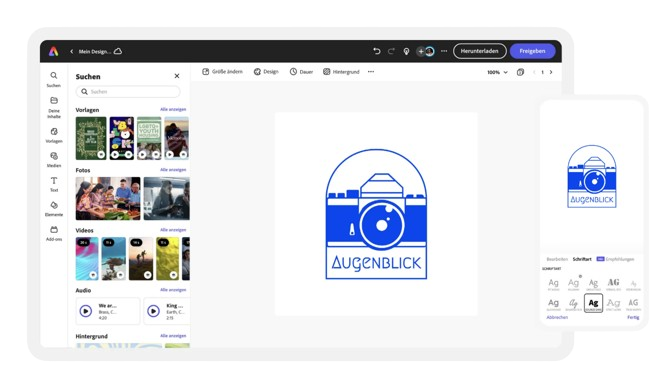Image resolution: width=666 pixels, height=375 pixels.
Task: Go to the previous page arrow
Action: pos(534,72)
